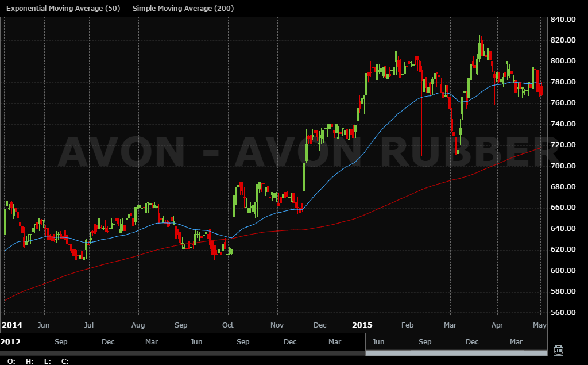Select the Oct marker on the date axis
588x365 pixels.
pos(227,325)
